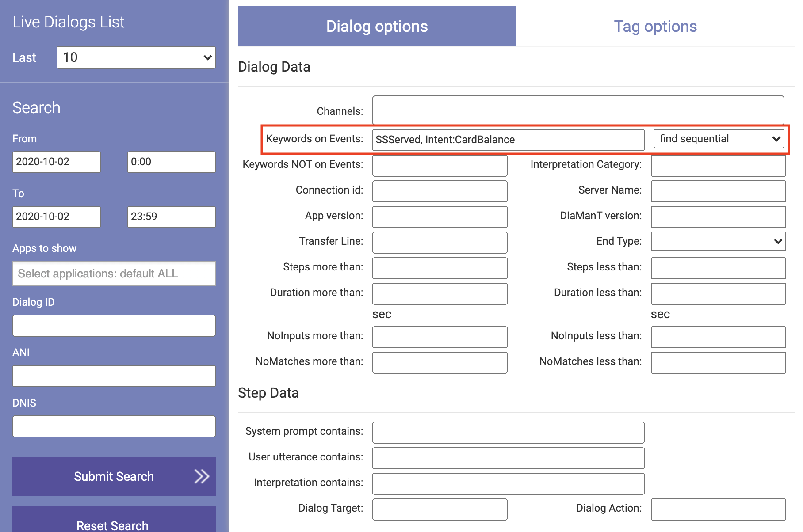This screenshot has height=532, width=803.
Task: Focus the Channels input field
Action: pos(577,110)
